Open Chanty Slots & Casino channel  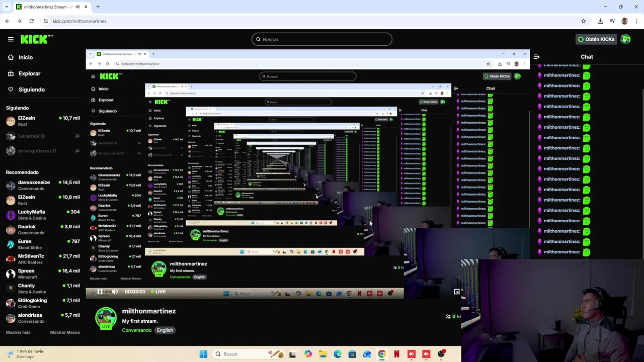[43, 289]
